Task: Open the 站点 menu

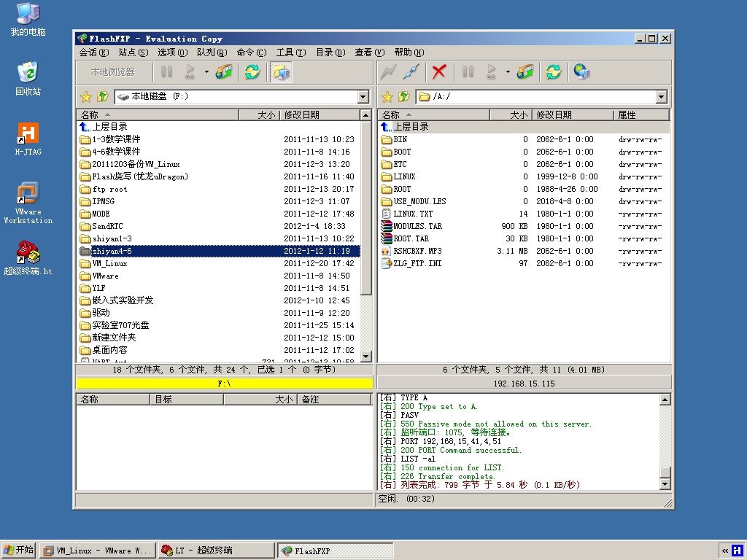Action: pos(133,52)
